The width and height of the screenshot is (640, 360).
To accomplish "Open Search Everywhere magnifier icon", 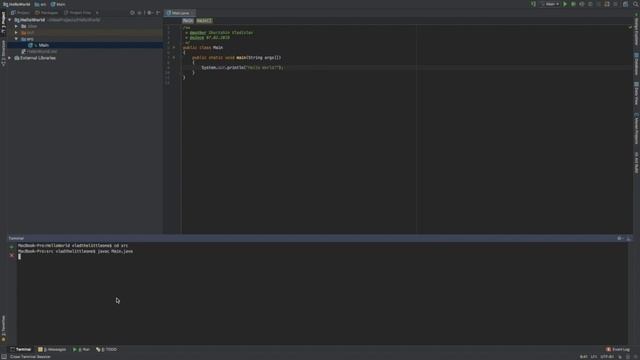I will tap(636, 4).
